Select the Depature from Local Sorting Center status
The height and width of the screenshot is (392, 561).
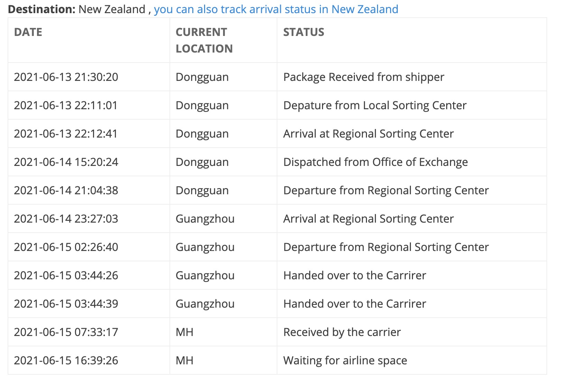pos(375,105)
